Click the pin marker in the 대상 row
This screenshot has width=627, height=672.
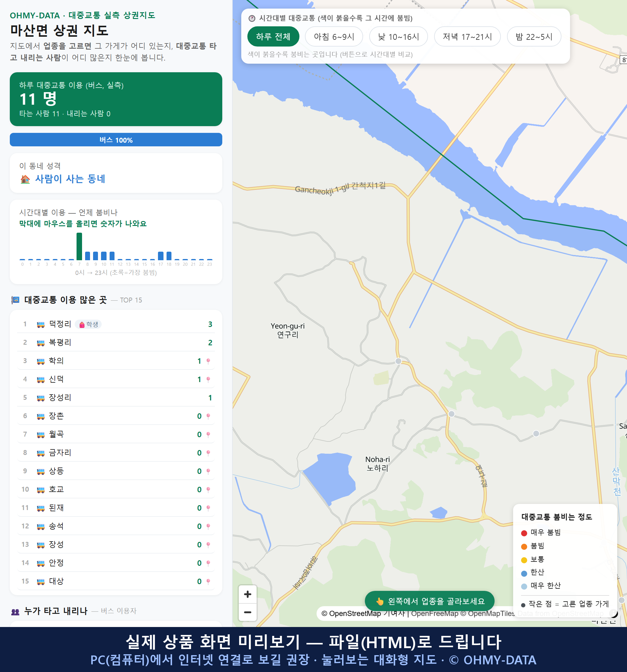208,582
